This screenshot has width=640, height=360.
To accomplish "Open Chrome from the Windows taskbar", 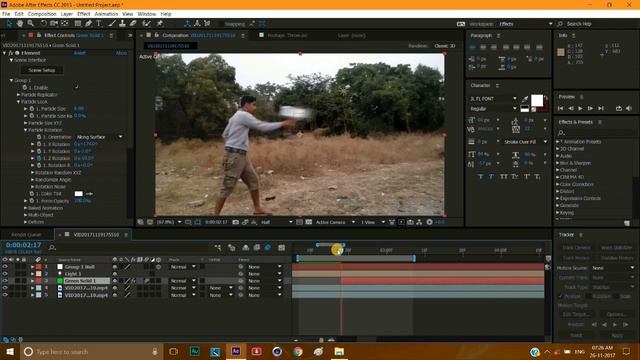I will (298, 351).
